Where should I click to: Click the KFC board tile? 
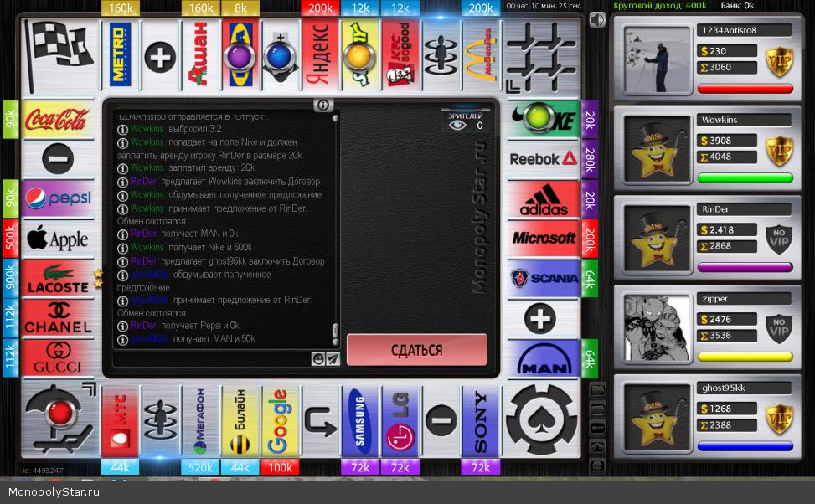400,55
